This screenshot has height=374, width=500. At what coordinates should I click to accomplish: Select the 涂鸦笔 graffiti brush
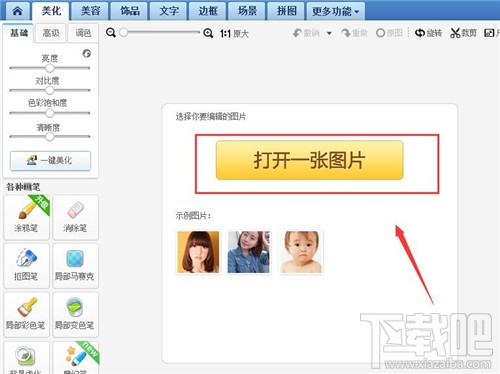coord(26,217)
